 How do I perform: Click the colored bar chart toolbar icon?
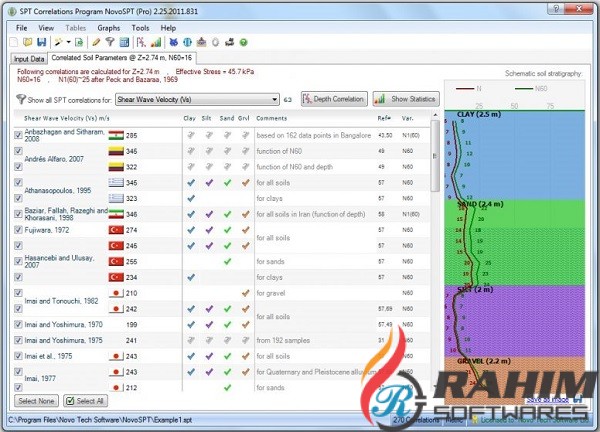(156, 42)
